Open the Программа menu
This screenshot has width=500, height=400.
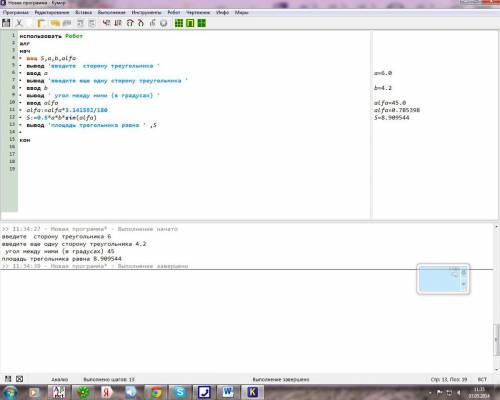pyautogui.click(x=16, y=12)
